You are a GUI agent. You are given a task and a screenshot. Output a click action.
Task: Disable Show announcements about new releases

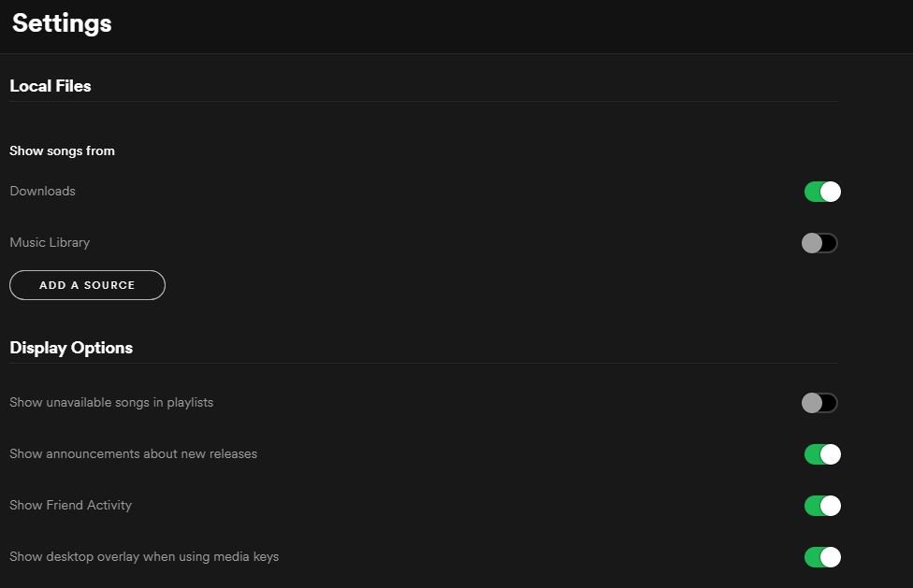(821, 453)
